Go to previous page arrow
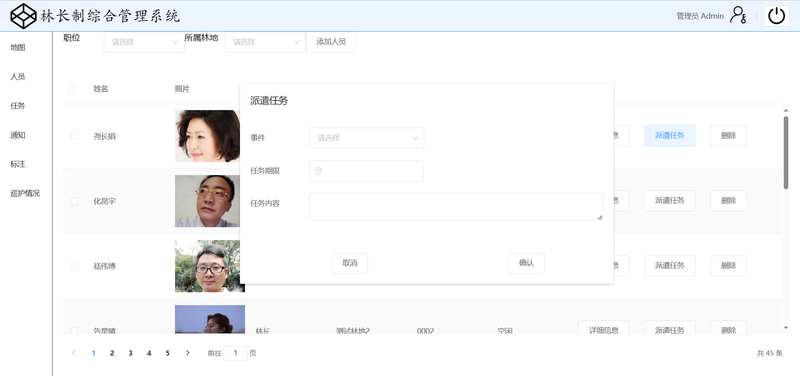Image resolution: width=800 pixels, height=376 pixels. pos(73,353)
